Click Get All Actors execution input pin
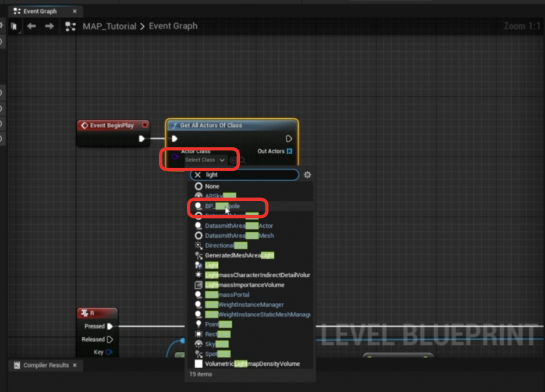Screen dimensions: 545x392 point(175,139)
